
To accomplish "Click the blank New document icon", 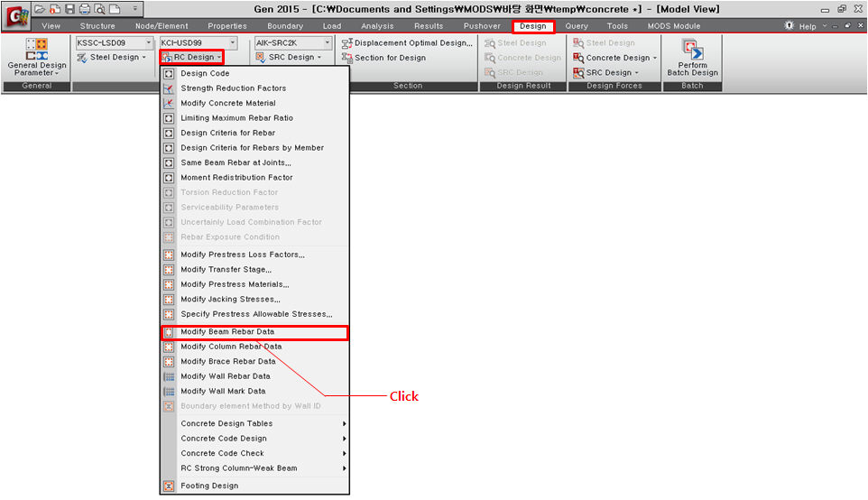I will [114, 9].
